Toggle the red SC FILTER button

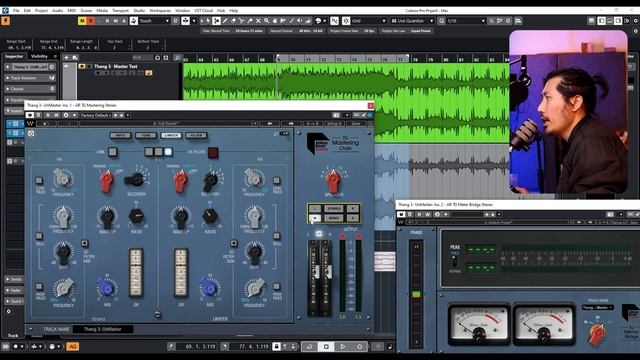(x=213, y=152)
